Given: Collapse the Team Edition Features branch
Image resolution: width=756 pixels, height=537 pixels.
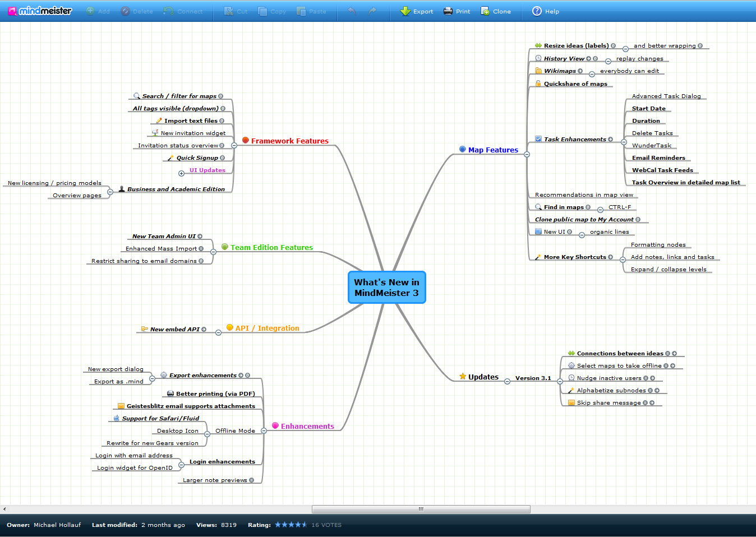Looking at the screenshot, I should tap(214, 252).
